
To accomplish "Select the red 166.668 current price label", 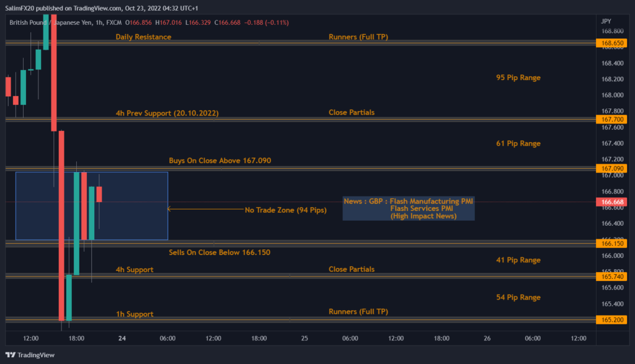I will coord(612,202).
